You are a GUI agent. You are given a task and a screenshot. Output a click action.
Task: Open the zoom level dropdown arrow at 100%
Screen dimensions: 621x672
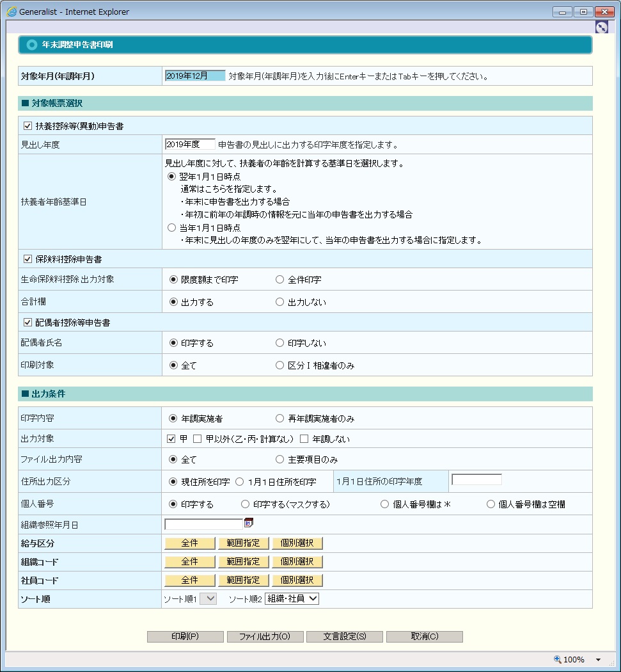(599, 660)
